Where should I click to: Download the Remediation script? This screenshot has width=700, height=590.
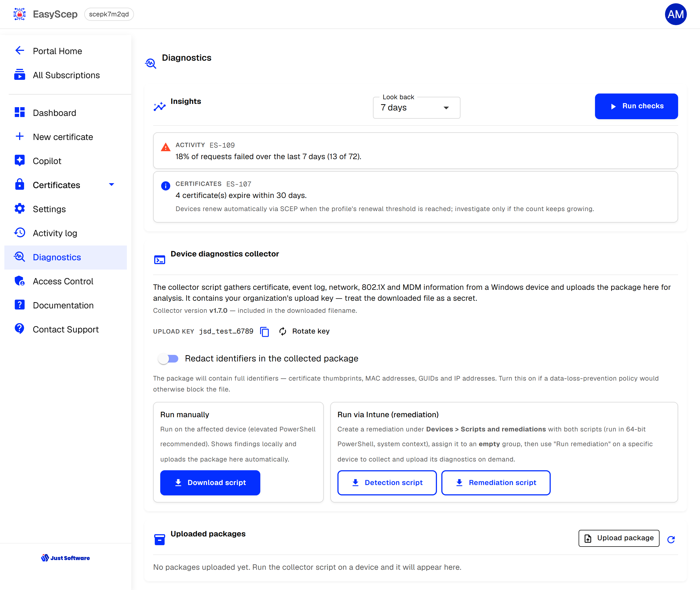pos(495,483)
